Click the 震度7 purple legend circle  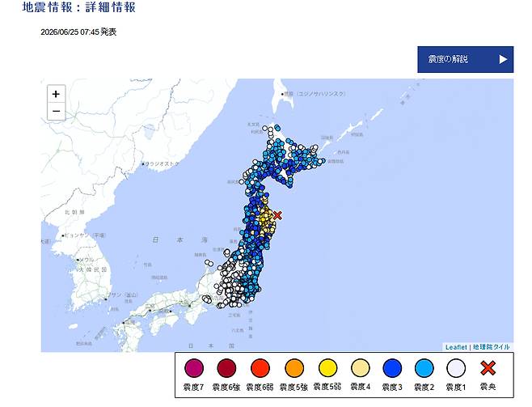[194, 368]
